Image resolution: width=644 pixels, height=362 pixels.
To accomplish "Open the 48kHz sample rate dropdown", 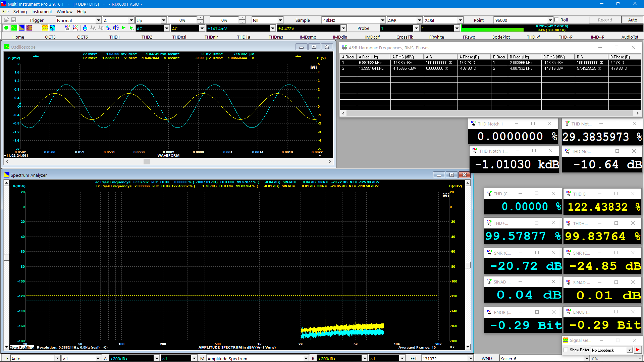I will pyautogui.click(x=382, y=20).
